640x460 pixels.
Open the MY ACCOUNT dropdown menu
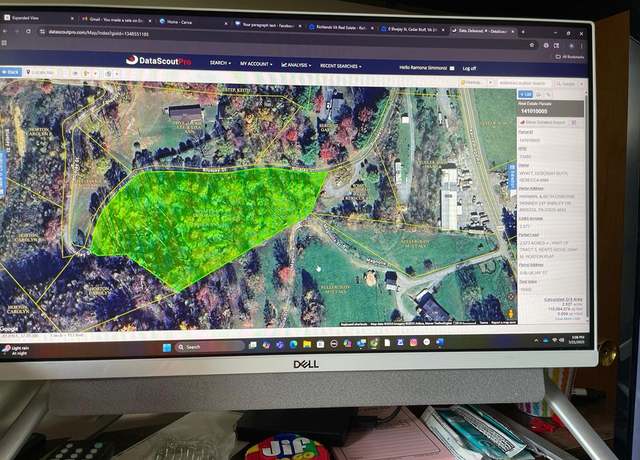(256, 64)
